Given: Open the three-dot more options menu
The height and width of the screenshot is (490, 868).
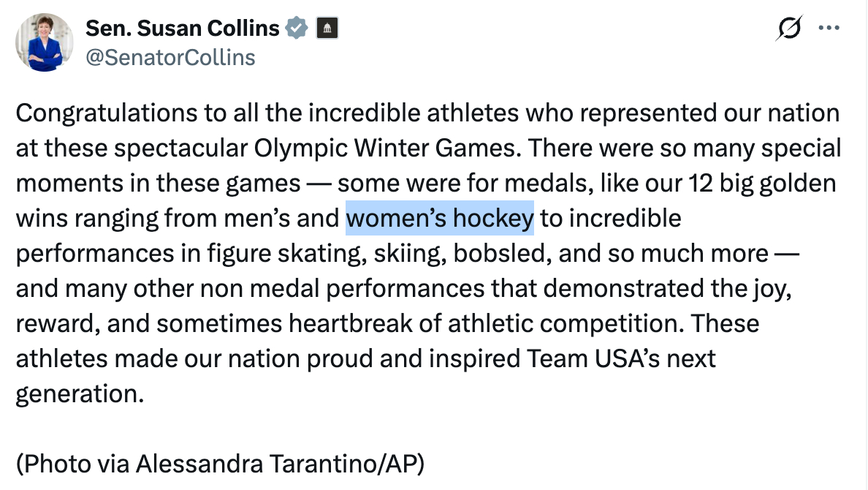Looking at the screenshot, I should pyautogui.click(x=829, y=29).
